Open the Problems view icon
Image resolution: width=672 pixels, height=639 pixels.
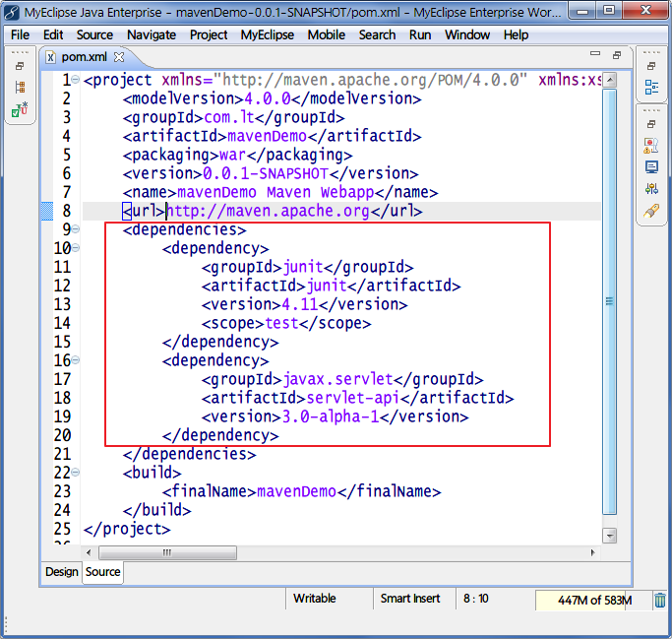tap(650, 145)
